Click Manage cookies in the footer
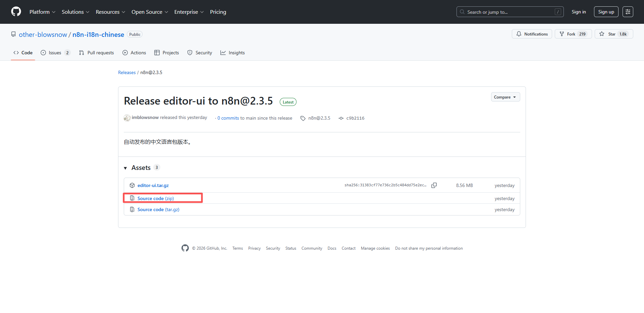 [x=375, y=248]
